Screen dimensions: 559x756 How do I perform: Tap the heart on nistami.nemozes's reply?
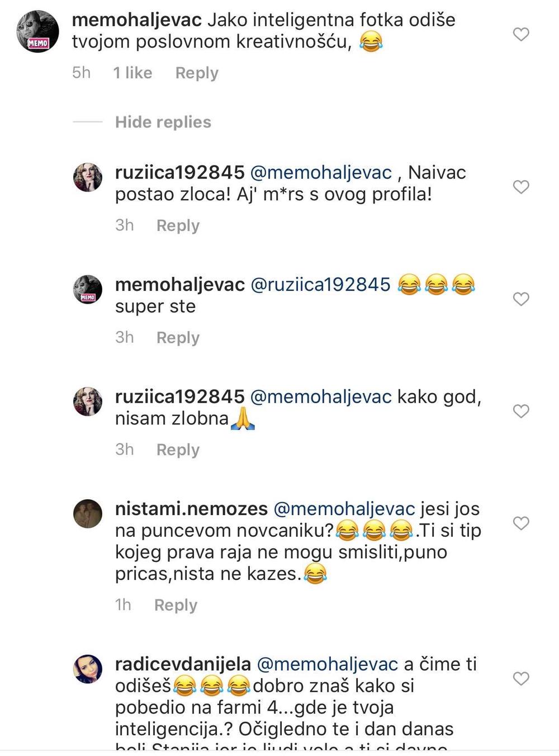pos(521,523)
